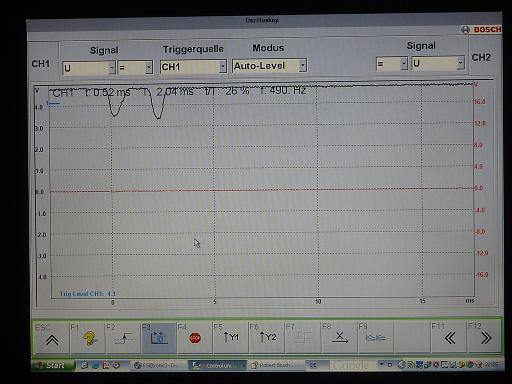
Task: Expand the Triggerquelle CH1 dropdown
Action: (193, 67)
